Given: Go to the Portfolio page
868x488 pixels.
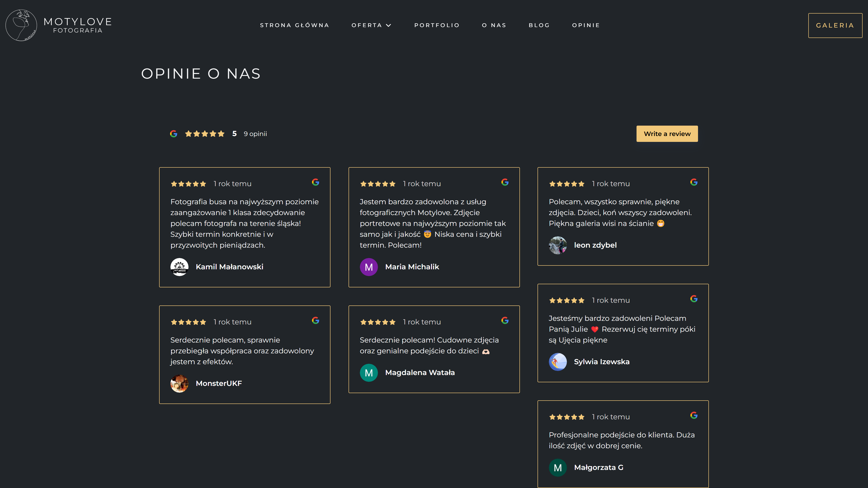Looking at the screenshot, I should point(437,25).
